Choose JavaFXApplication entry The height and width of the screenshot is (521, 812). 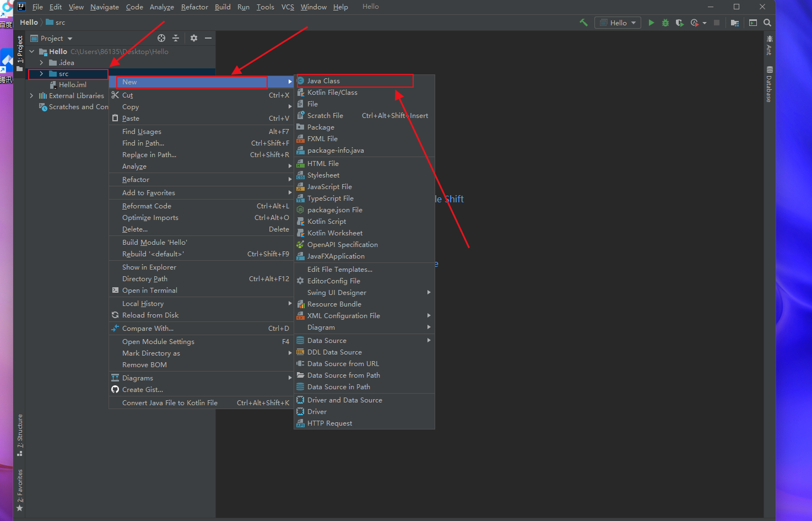[x=364, y=256]
